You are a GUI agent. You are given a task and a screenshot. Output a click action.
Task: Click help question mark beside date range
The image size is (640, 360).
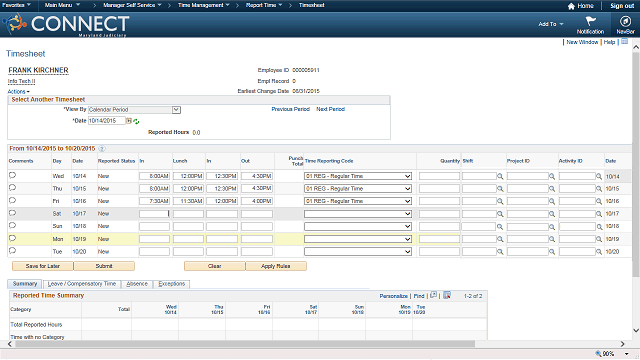[x=102, y=149]
